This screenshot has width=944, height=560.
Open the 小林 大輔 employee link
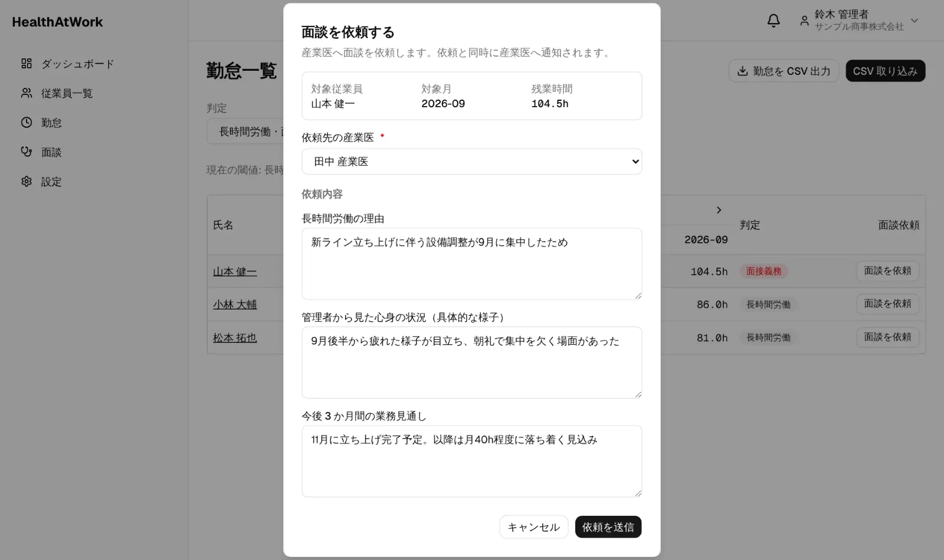coord(235,305)
